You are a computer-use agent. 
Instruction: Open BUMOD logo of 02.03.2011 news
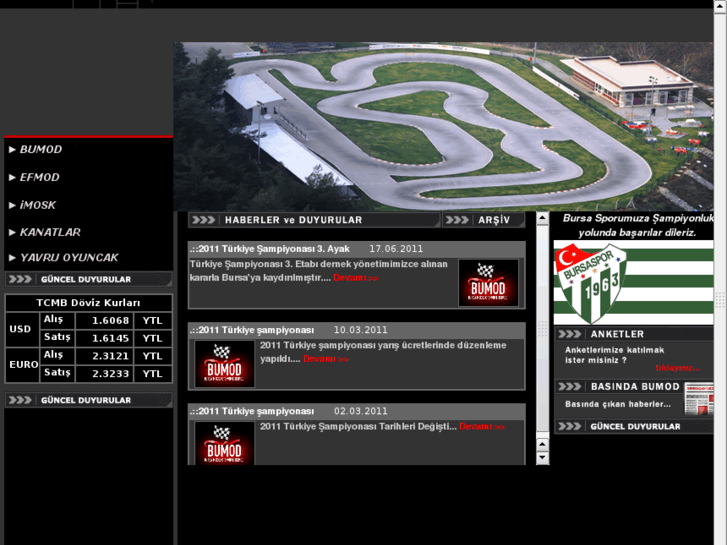coord(224,443)
